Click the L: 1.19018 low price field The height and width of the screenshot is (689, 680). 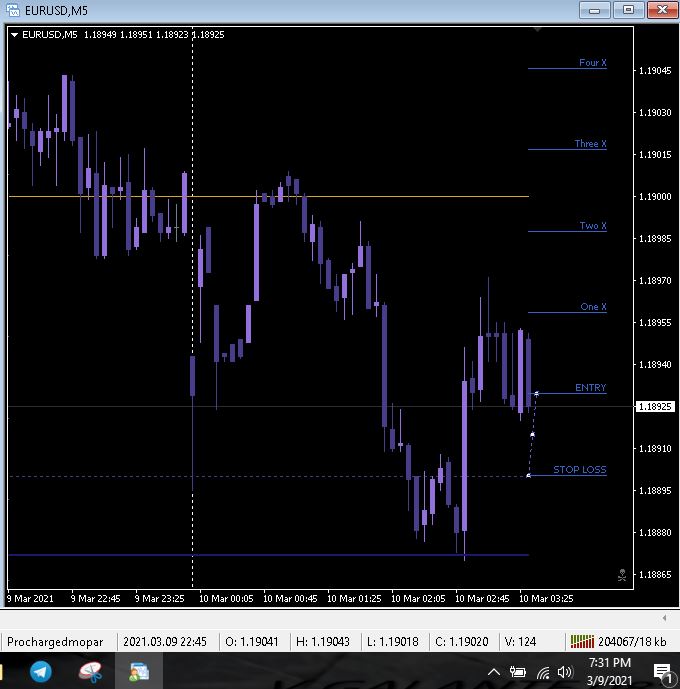coord(393,642)
